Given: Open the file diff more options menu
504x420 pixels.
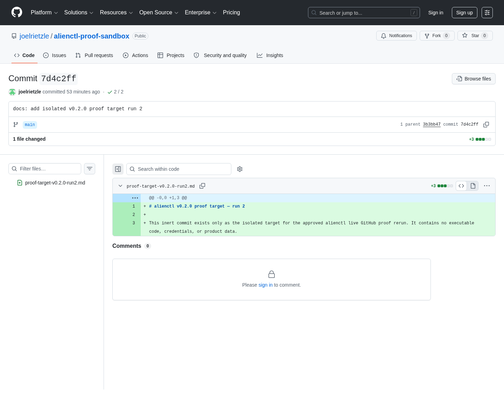Looking at the screenshot, I should click(487, 186).
